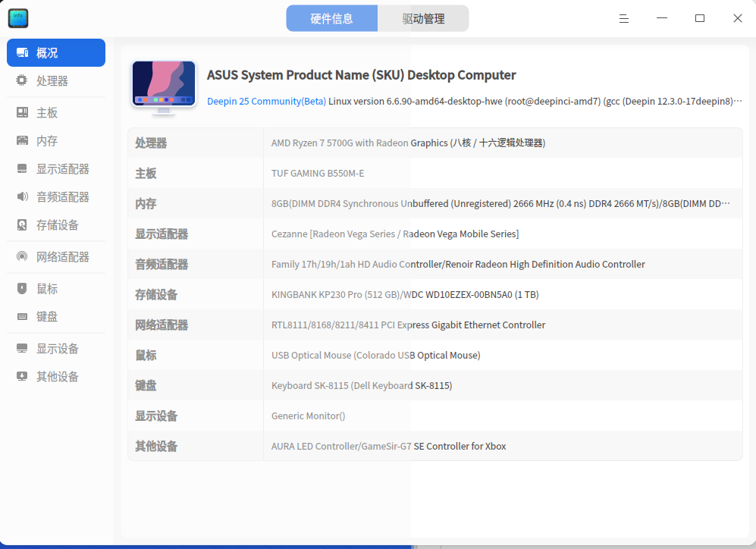Image resolution: width=756 pixels, height=549 pixels.
Task: Open 存储设备 sidebar label
Action: [x=58, y=224]
